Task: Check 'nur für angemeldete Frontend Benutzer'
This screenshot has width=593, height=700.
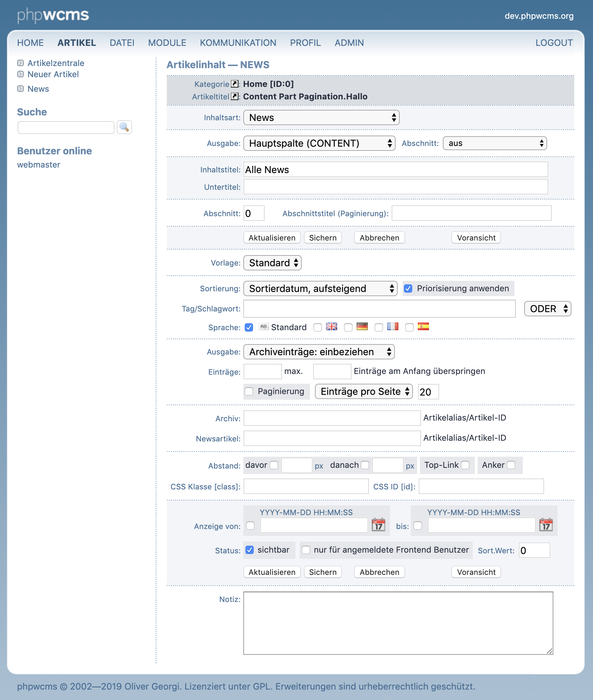Action: click(x=306, y=550)
